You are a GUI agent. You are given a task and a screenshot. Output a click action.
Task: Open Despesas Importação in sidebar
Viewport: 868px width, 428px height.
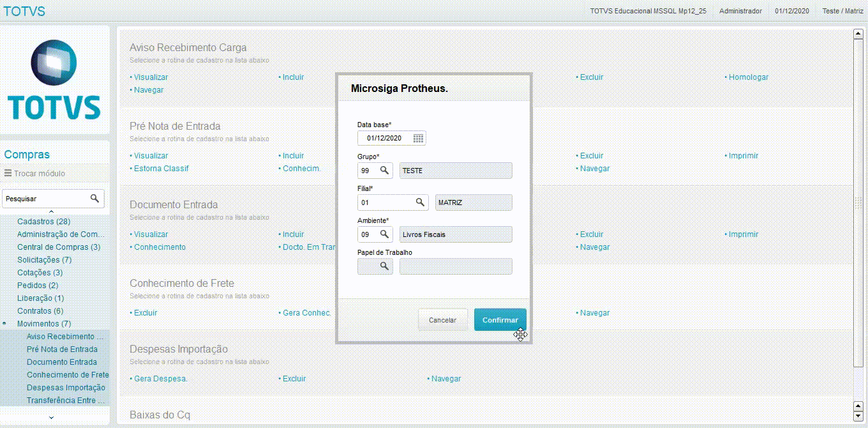tap(66, 388)
